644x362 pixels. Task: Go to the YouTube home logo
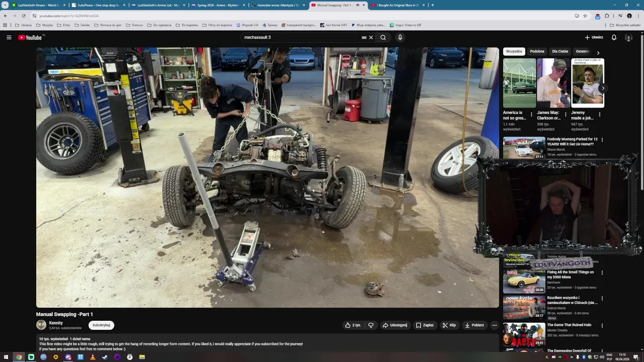click(31, 37)
